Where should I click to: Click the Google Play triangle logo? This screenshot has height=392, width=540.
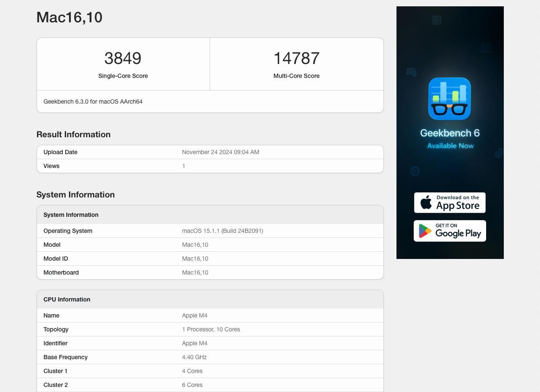pos(425,231)
